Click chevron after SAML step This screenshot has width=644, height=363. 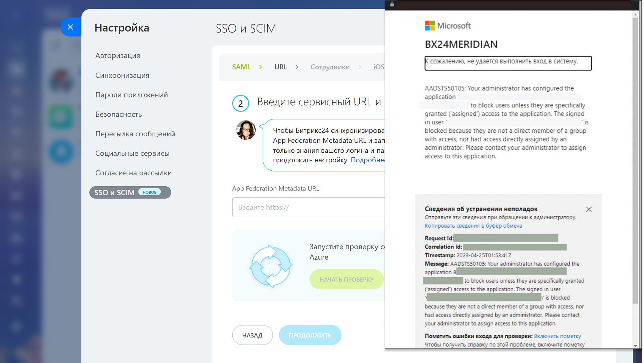pos(261,67)
